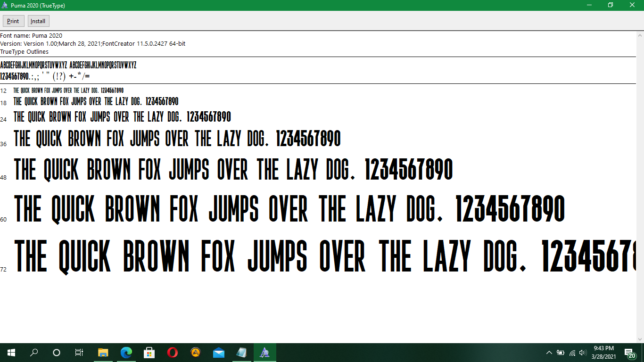Click the size 18 sample sentence

point(96,101)
